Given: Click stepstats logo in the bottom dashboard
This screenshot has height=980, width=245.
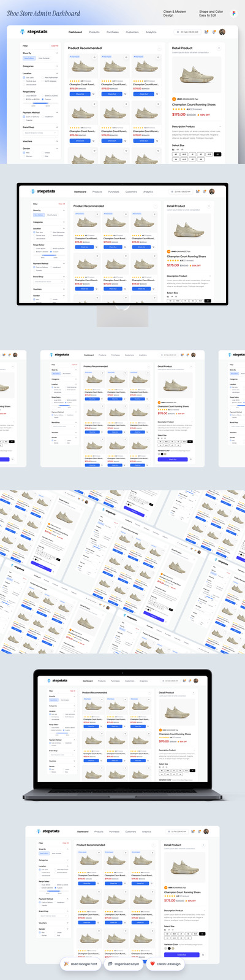Looking at the screenshot, I should click(x=48, y=831).
